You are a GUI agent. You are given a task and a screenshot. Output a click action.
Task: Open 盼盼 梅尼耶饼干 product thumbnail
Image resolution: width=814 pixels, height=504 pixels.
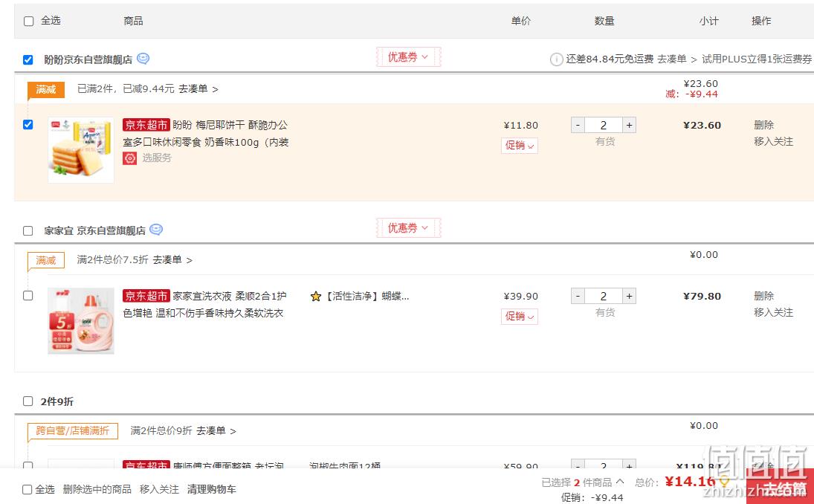click(x=81, y=150)
